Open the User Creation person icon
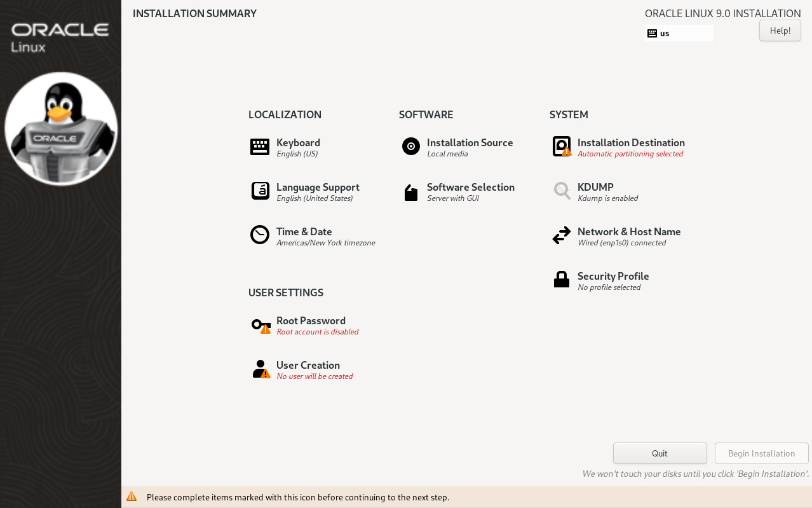The image size is (812, 508). (260, 369)
